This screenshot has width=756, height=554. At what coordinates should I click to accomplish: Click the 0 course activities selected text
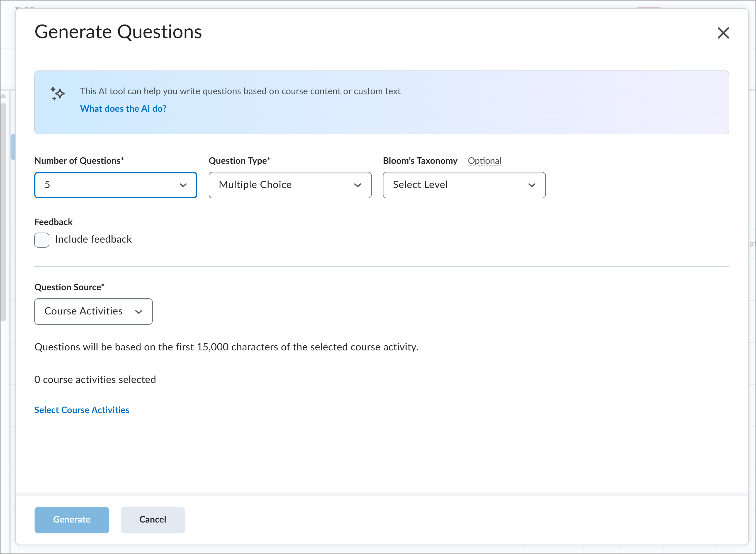click(95, 379)
